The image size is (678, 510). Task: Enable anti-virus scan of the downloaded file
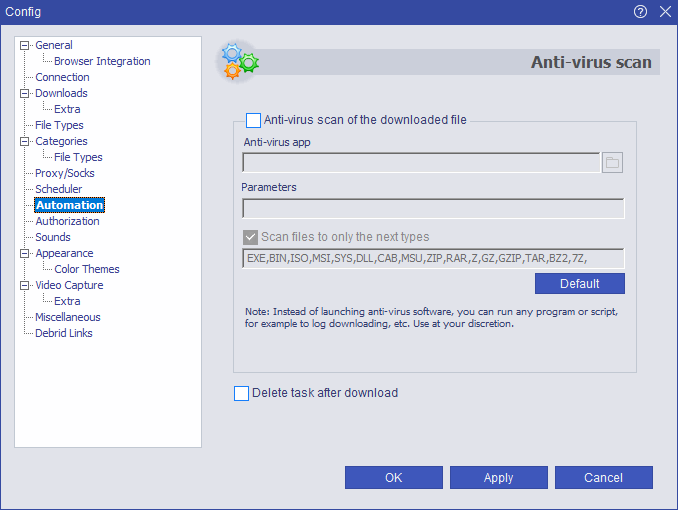click(253, 120)
